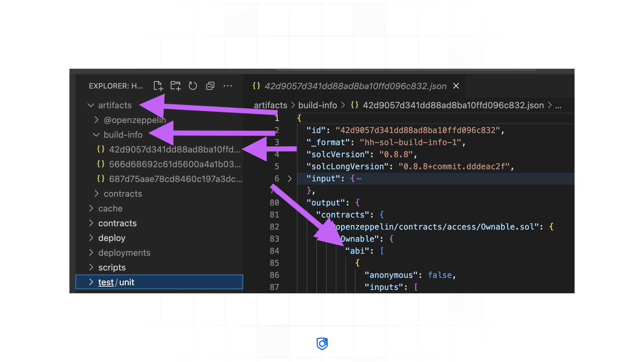Click the artifacts breadcrumb link
Viewport: 644px width, 362px height.
[x=270, y=105]
